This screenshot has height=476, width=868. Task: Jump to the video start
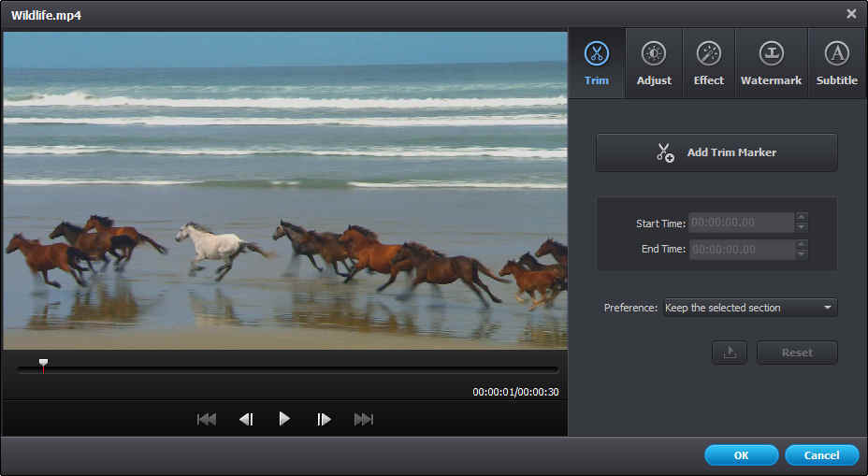[x=207, y=419]
